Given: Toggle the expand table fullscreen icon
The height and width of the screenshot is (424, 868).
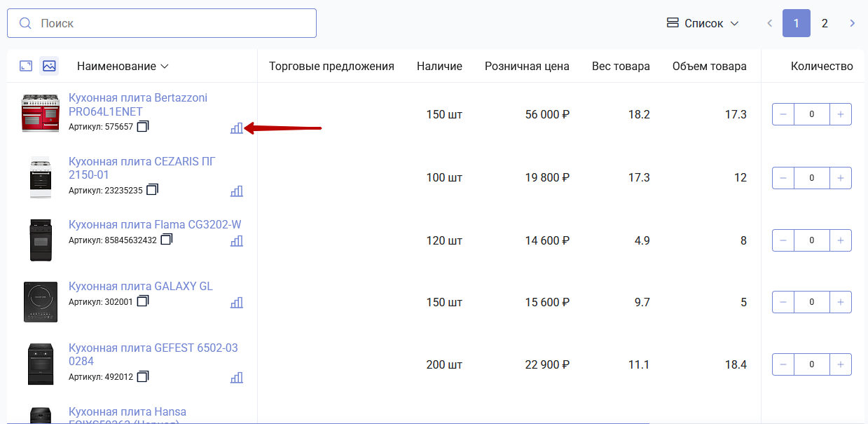Looking at the screenshot, I should click(26, 66).
